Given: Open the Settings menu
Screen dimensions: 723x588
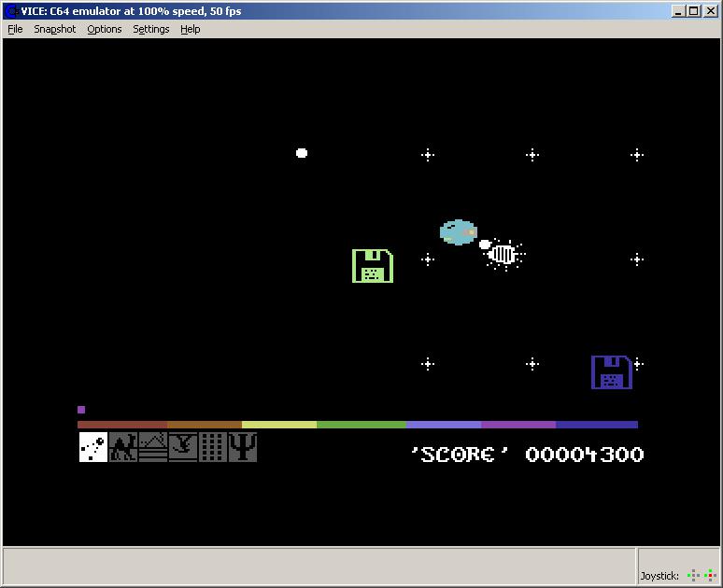Looking at the screenshot, I should (x=151, y=29).
